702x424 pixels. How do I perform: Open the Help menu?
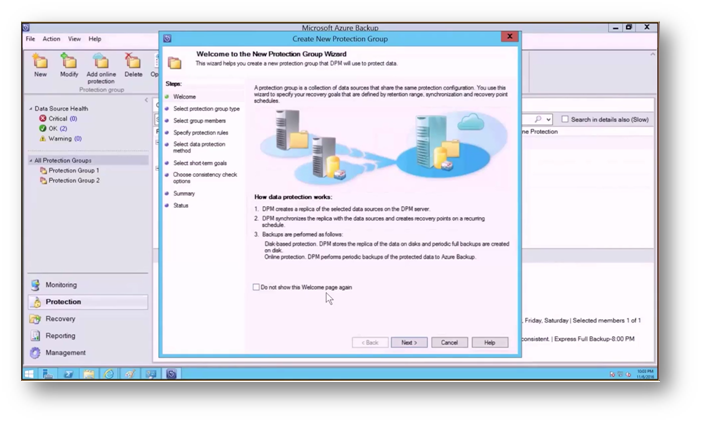click(x=94, y=39)
